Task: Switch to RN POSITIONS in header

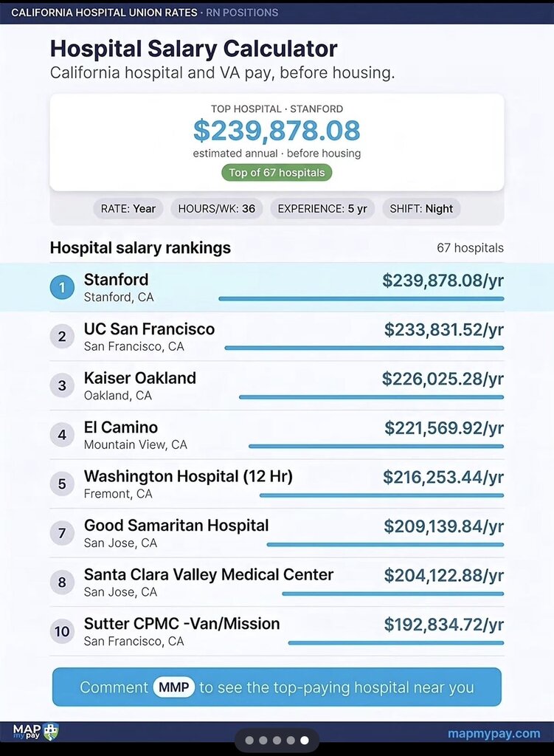Action: [242, 13]
